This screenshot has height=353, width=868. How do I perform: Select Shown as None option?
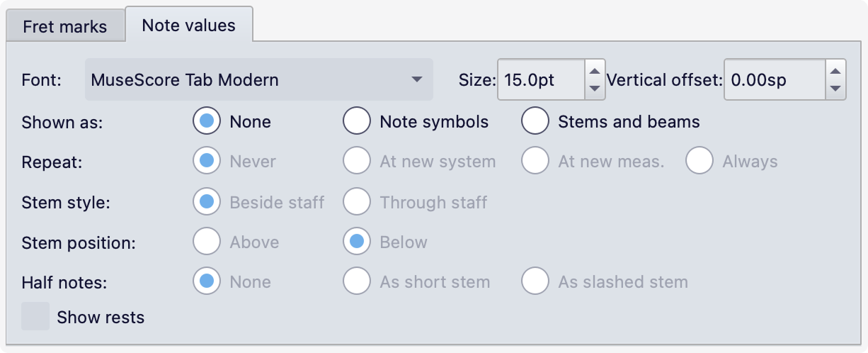207,122
